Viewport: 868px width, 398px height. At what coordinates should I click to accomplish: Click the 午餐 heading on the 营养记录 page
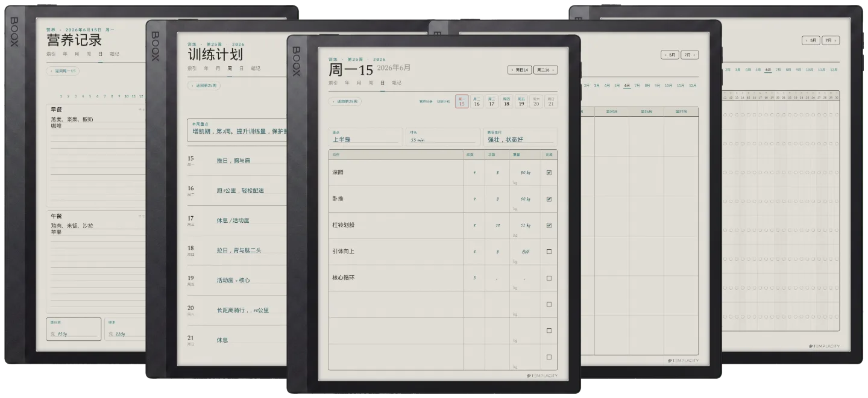pyautogui.click(x=56, y=216)
